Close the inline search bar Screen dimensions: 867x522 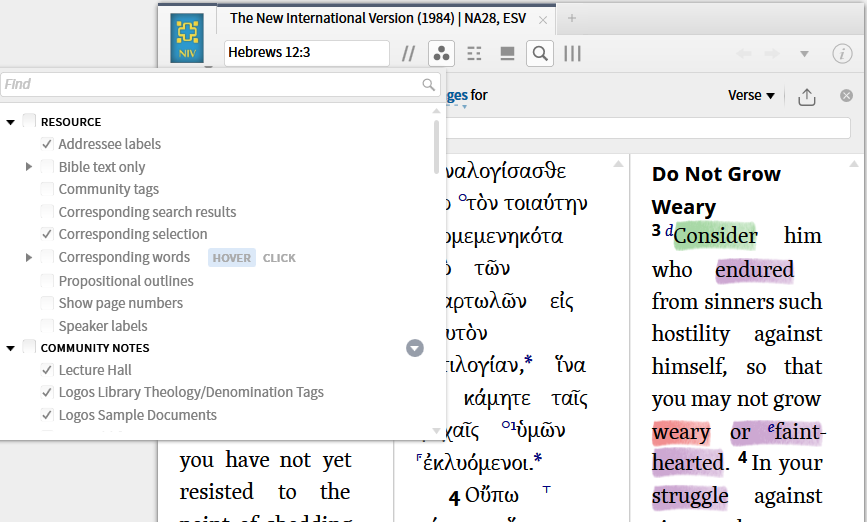click(x=846, y=96)
